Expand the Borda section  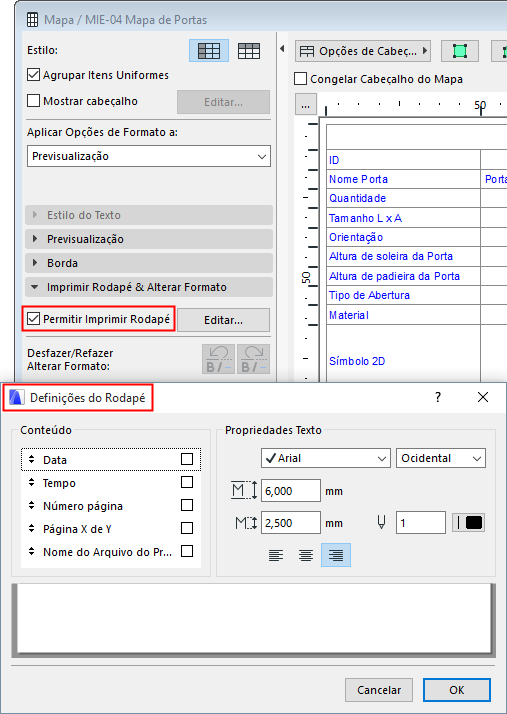click(149, 263)
